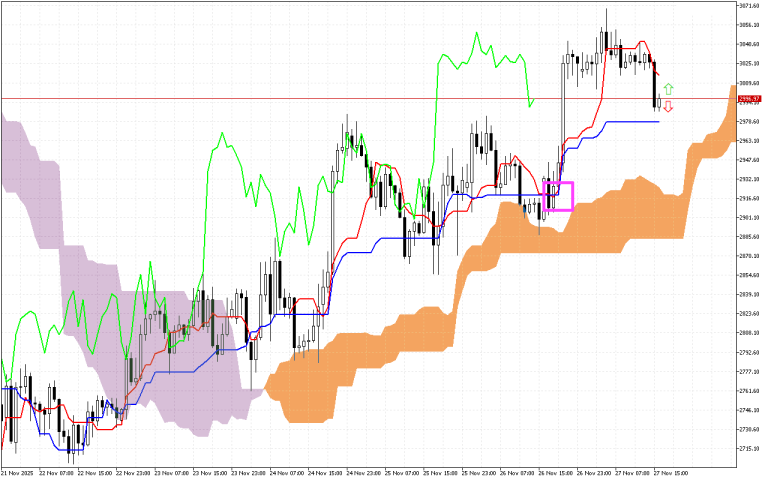Image resolution: width=768 pixels, height=480 pixels.
Task: Click the 2839.10 price axis label
Action: click(x=749, y=294)
